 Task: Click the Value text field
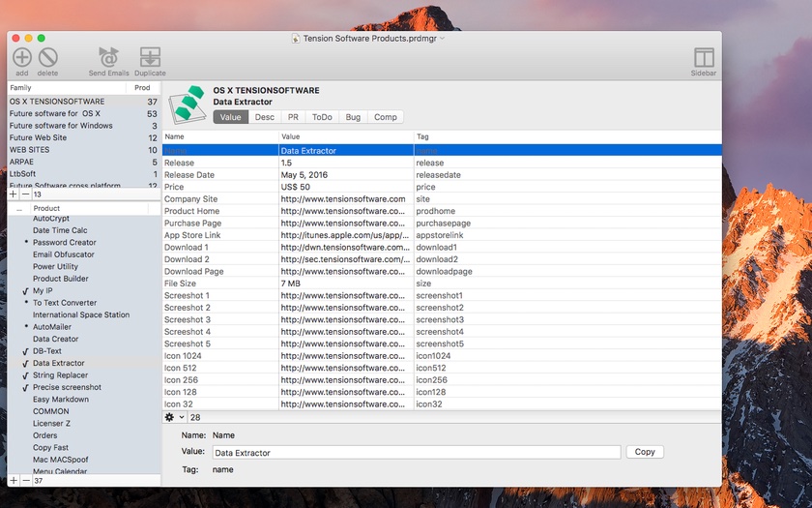click(416, 452)
